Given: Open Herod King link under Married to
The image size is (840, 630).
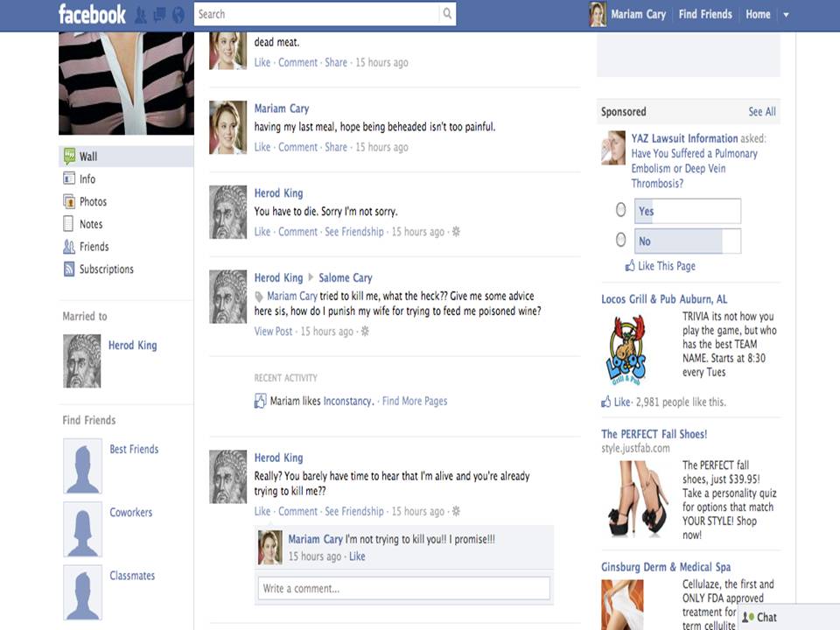Looking at the screenshot, I should 133,345.
